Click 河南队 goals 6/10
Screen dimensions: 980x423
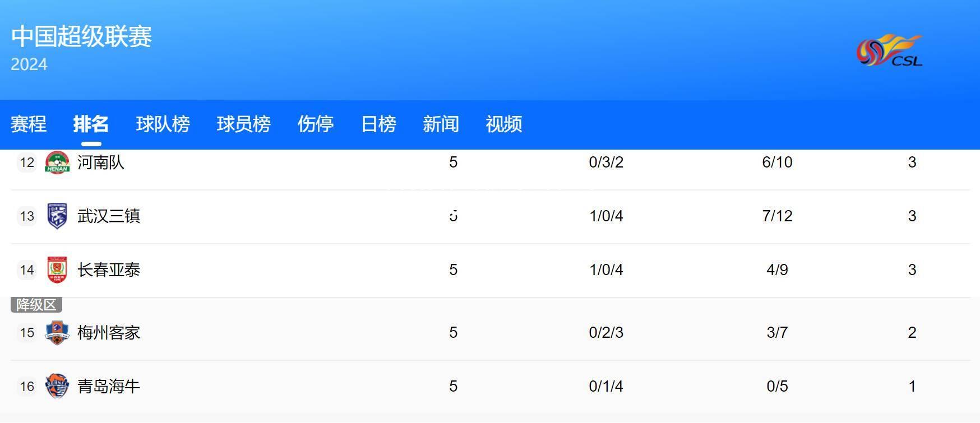click(777, 162)
